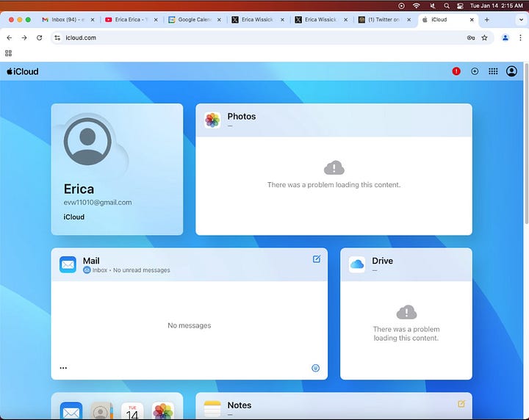Click the Inbox mailbox icon under Mail
The image size is (529, 420).
[x=87, y=270]
